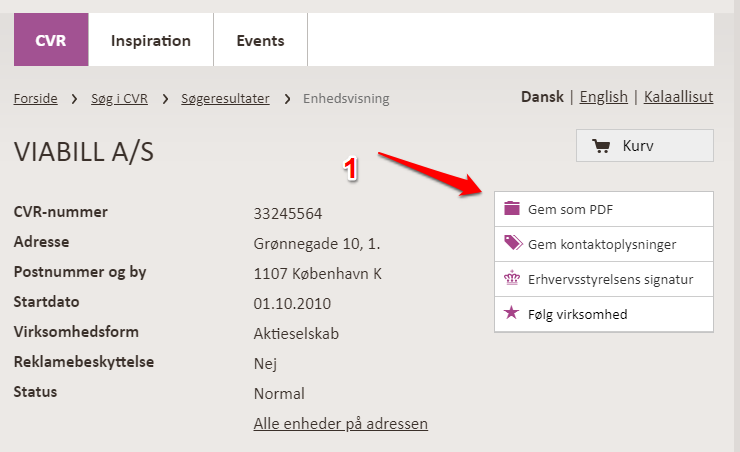Click the Aktieselskab value
The image size is (740, 452).
296,334
